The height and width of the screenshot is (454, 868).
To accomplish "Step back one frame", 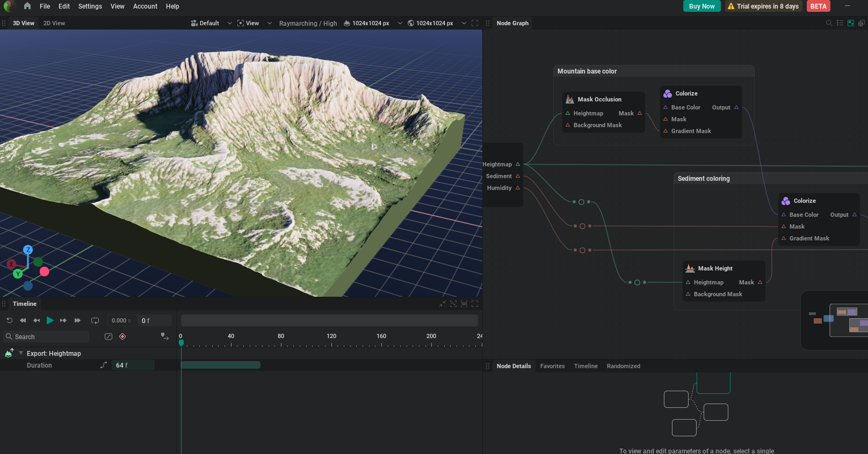I will click(x=37, y=320).
